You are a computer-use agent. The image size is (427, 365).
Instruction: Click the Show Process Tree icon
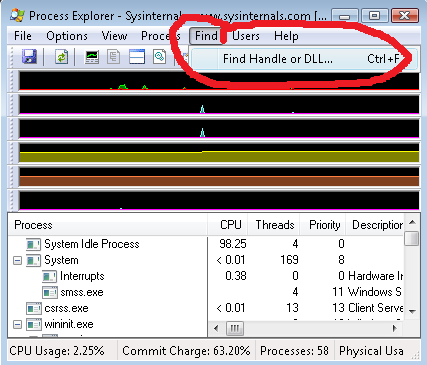click(114, 57)
